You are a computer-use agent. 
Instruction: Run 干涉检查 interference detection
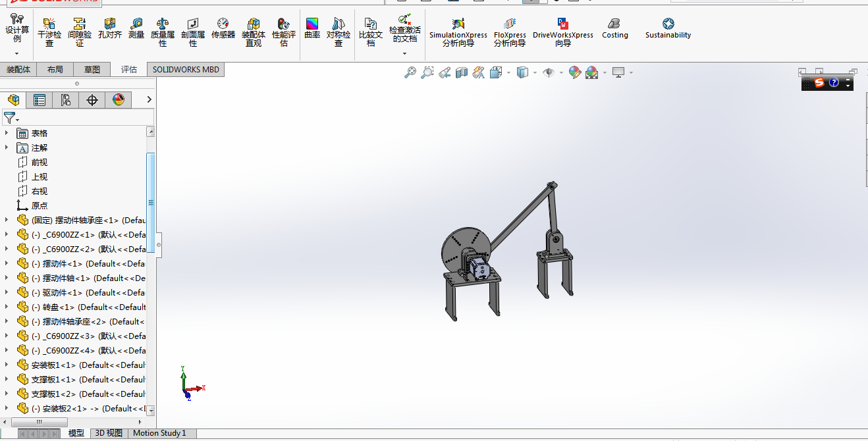(x=49, y=33)
